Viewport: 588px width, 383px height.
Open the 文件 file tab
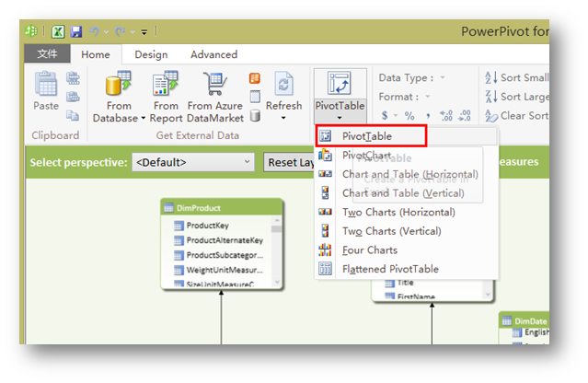47,53
